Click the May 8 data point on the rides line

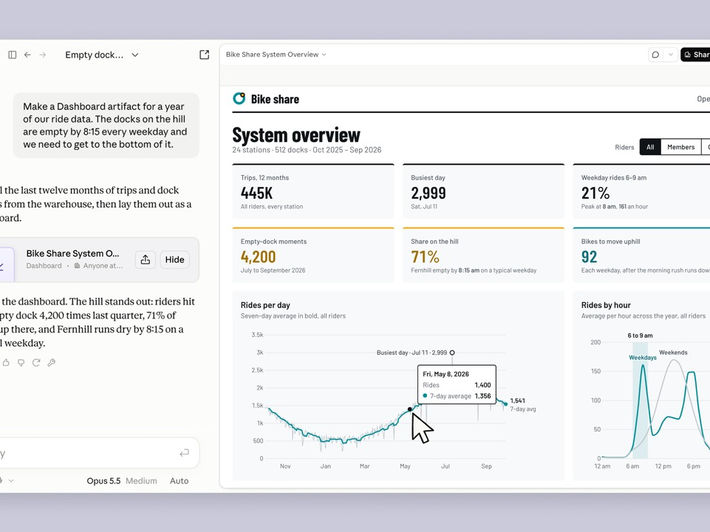tap(410, 409)
